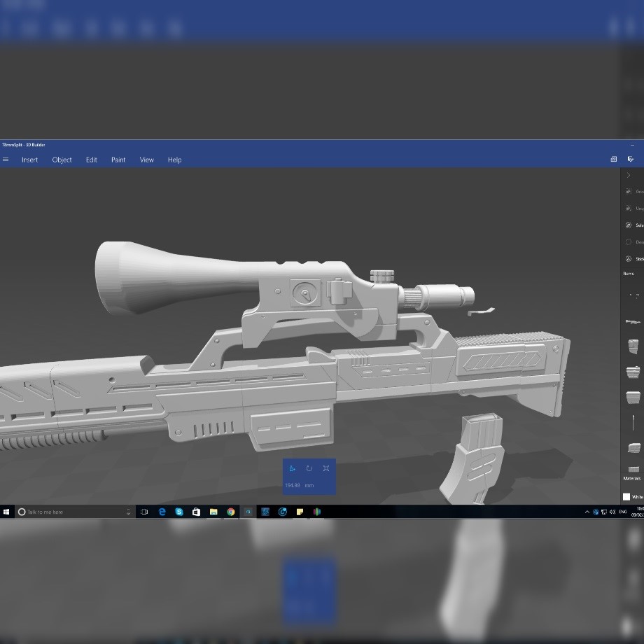Click the Select All icon in the sidebar
Screen dimensions: 644x644
click(629, 225)
